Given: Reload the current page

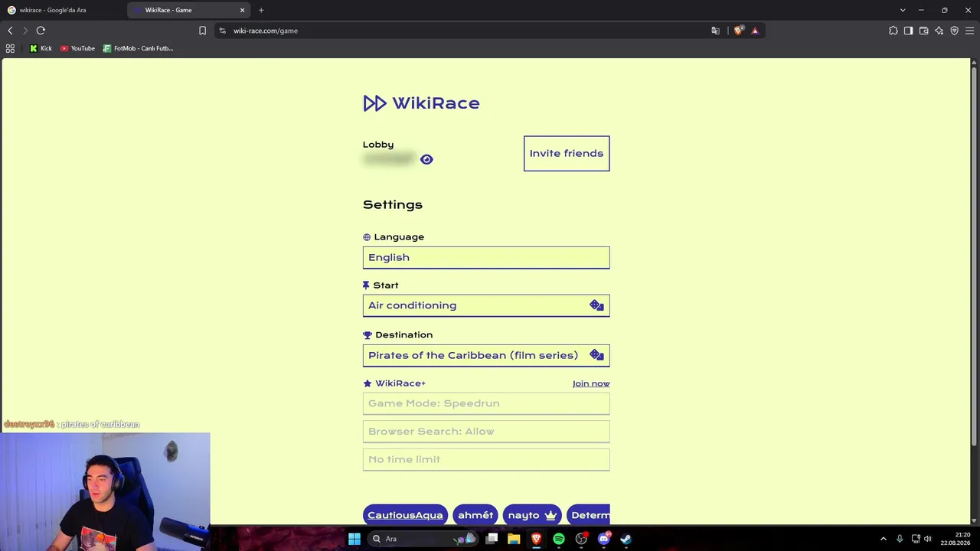Looking at the screenshot, I should [x=41, y=31].
